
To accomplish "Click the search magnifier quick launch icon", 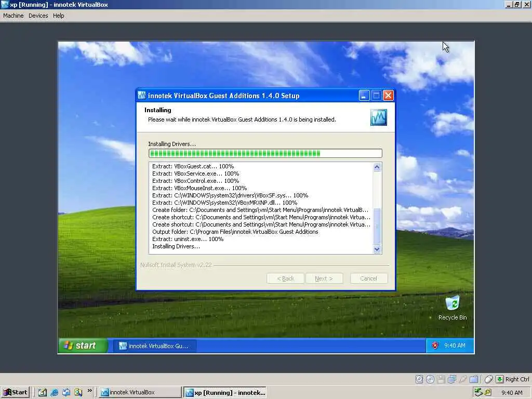I will click(x=78, y=392).
